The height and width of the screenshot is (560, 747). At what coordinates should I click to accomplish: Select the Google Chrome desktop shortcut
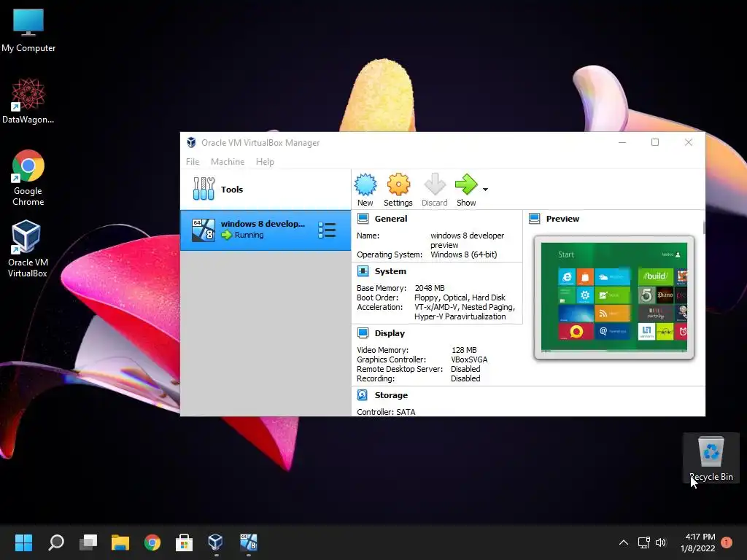pyautogui.click(x=28, y=178)
